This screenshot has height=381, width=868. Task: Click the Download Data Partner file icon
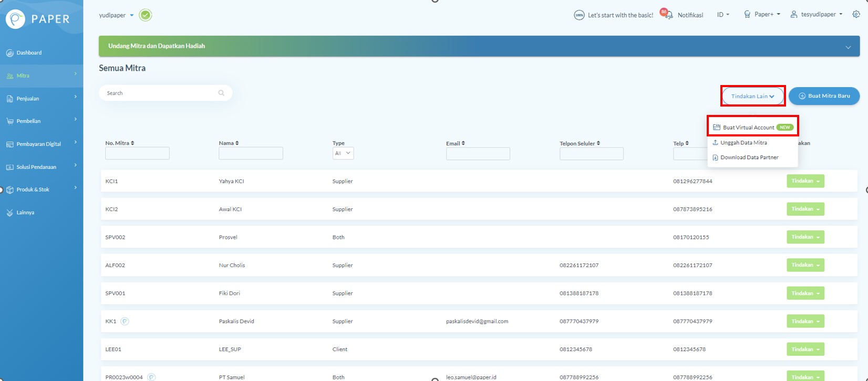click(715, 157)
